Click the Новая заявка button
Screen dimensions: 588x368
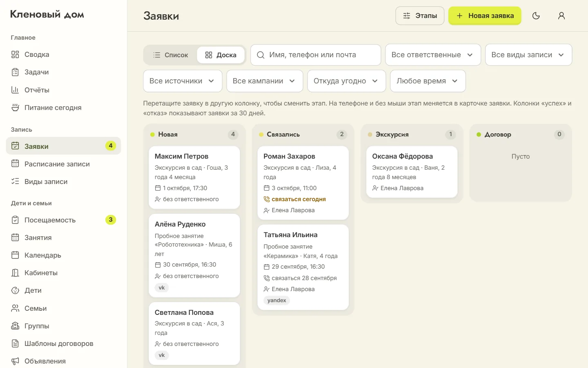coord(485,16)
